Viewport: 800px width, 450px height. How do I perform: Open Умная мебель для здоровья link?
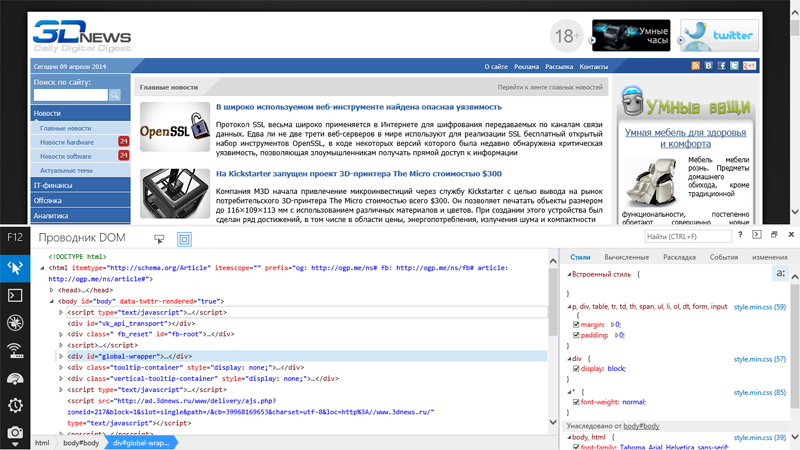point(685,138)
